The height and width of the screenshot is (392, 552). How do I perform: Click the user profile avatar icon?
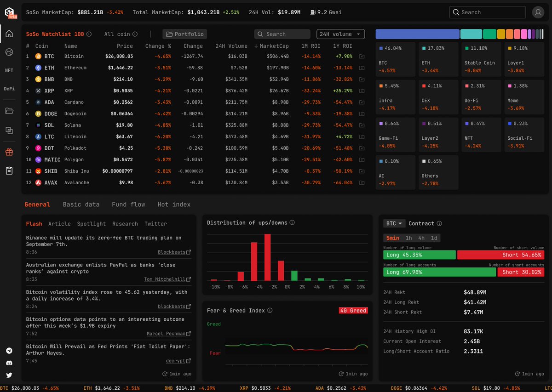click(538, 12)
